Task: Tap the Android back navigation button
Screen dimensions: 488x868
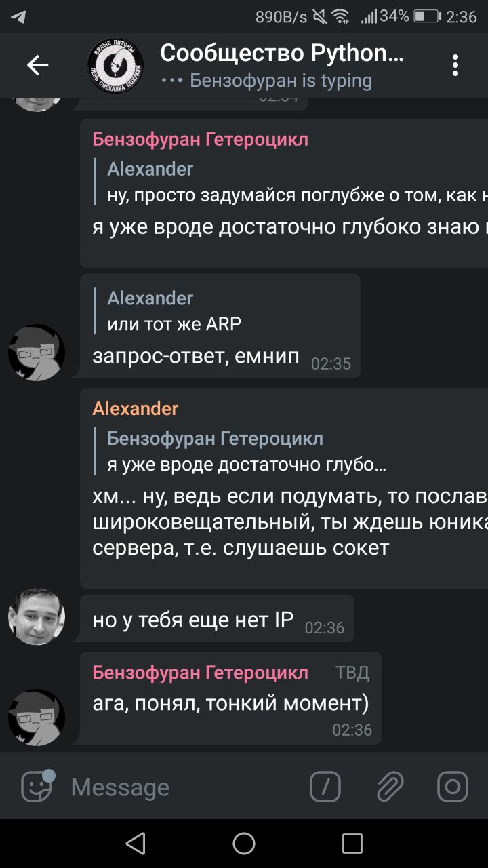Action: tap(136, 844)
